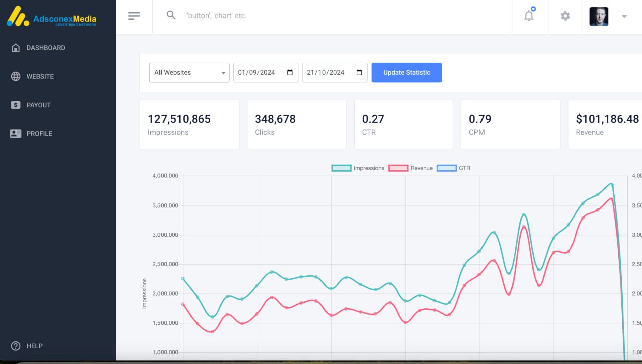Select the Dashboard menu entry
The width and height of the screenshot is (642, 364).
click(x=45, y=47)
